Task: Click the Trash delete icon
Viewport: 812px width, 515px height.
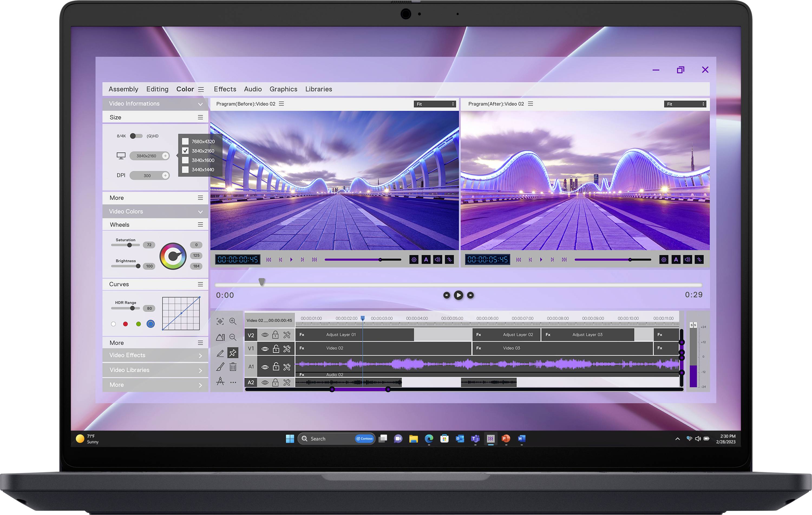Action: [x=233, y=367]
